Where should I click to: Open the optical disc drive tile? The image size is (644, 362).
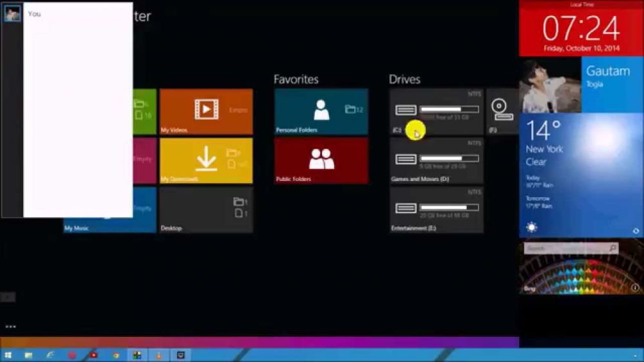[502, 111]
